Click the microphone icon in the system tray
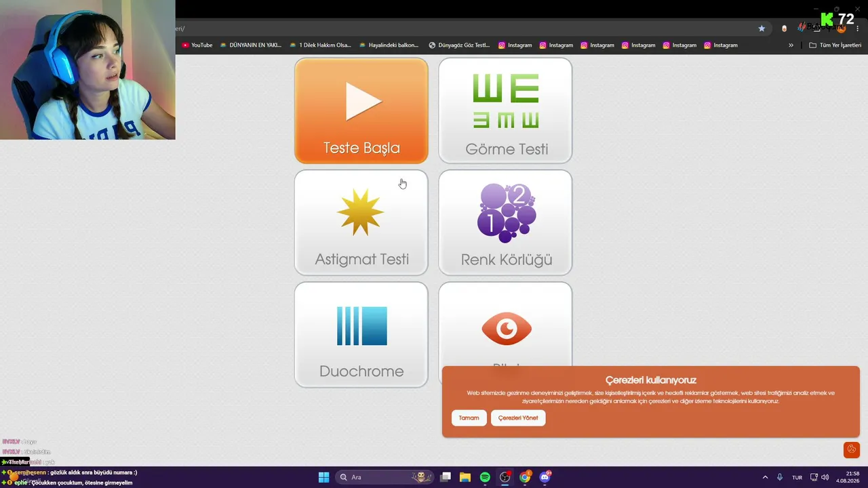 tap(780, 477)
